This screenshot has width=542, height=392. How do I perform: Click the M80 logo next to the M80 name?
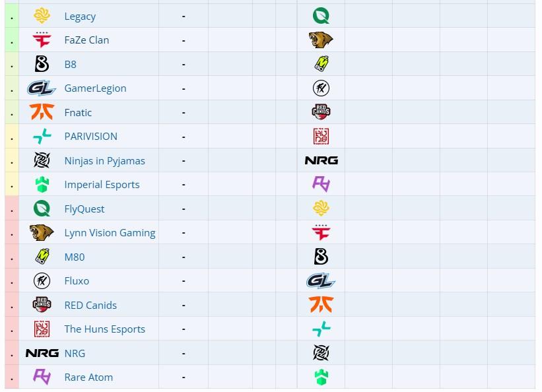42,257
